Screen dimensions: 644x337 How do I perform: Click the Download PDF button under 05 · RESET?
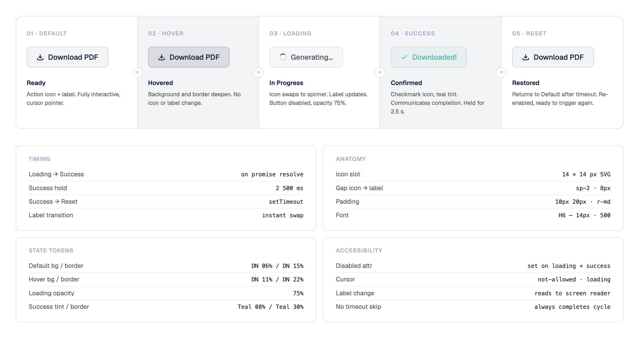[x=553, y=57]
